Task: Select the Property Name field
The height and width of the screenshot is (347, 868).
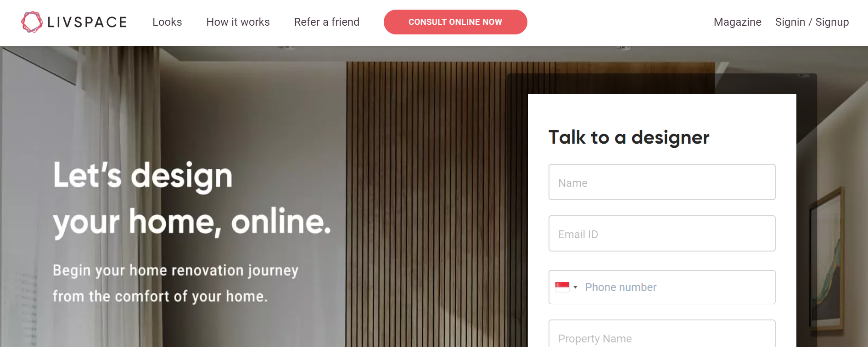Action: pyautogui.click(x=662, y=334)
